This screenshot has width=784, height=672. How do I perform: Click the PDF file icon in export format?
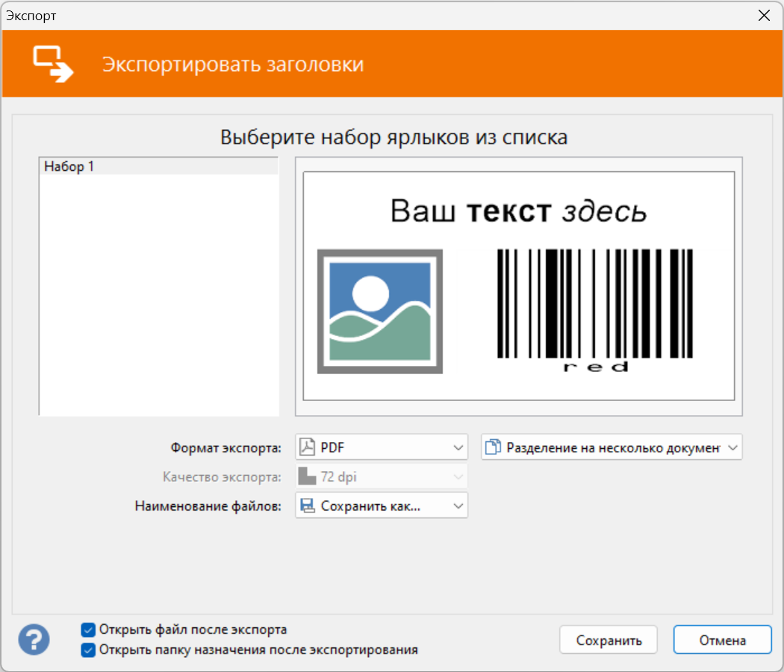(x=307, y=447)
